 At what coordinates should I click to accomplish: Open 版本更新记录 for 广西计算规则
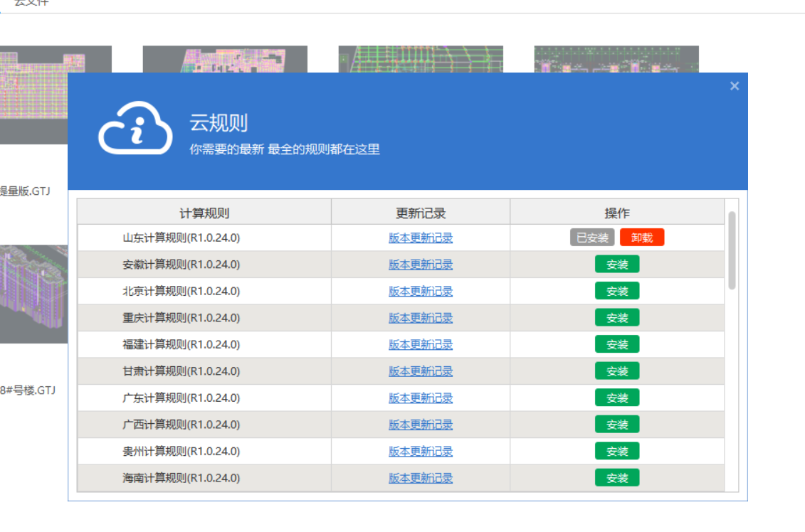[421, 425]
